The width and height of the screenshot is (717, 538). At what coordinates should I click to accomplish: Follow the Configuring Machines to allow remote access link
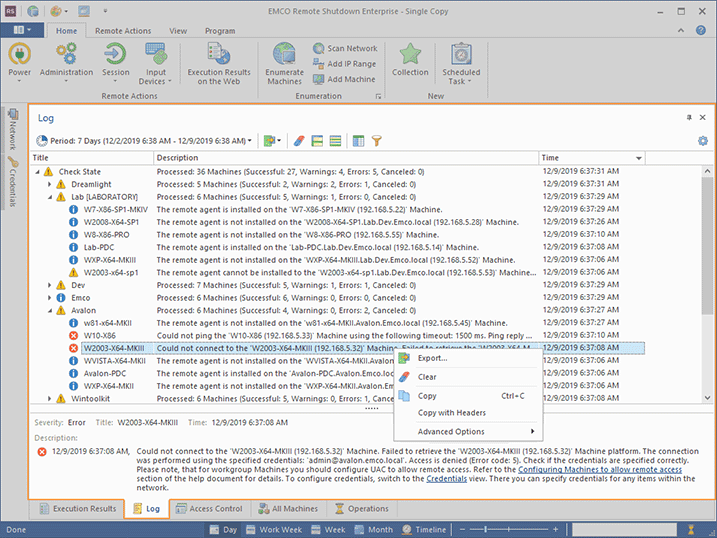pyautogui.click(x=599, y=469)
